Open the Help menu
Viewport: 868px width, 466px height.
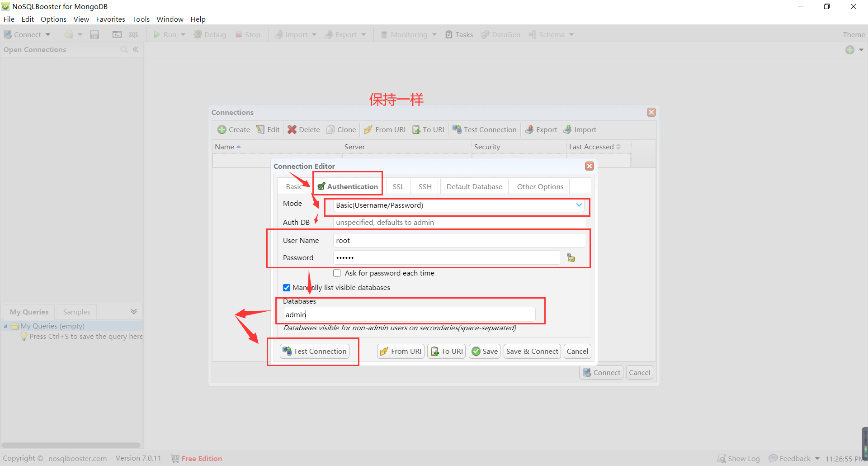click(x=198, y=19)
